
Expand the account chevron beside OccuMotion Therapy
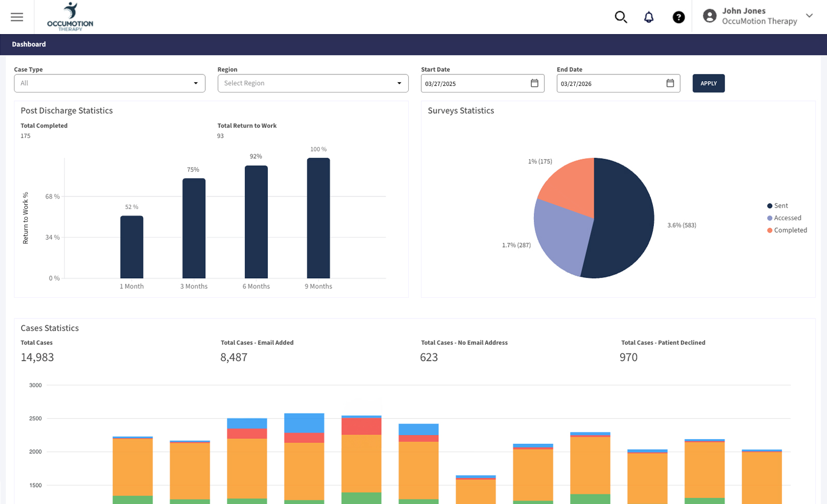pos(809,16)
